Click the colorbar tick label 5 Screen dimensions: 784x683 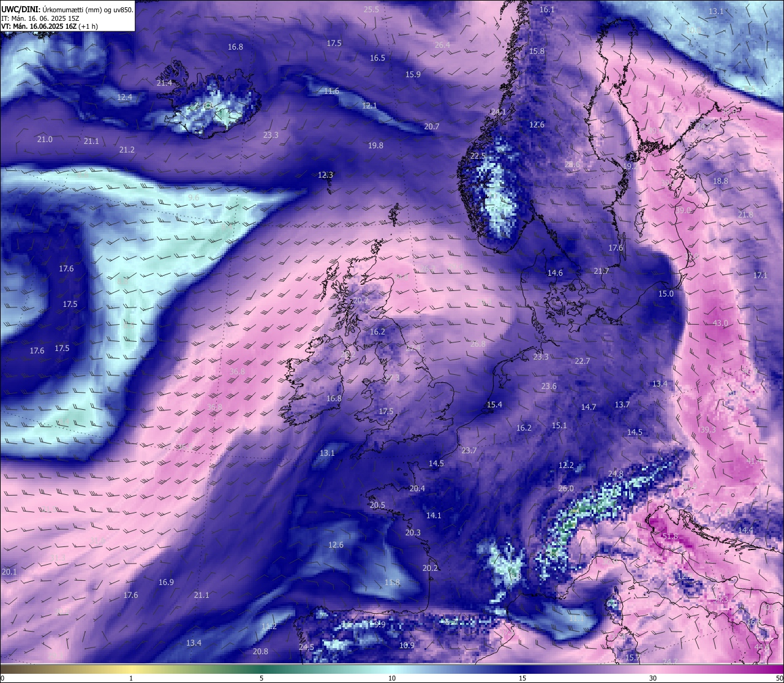click(x=262, y=678)
